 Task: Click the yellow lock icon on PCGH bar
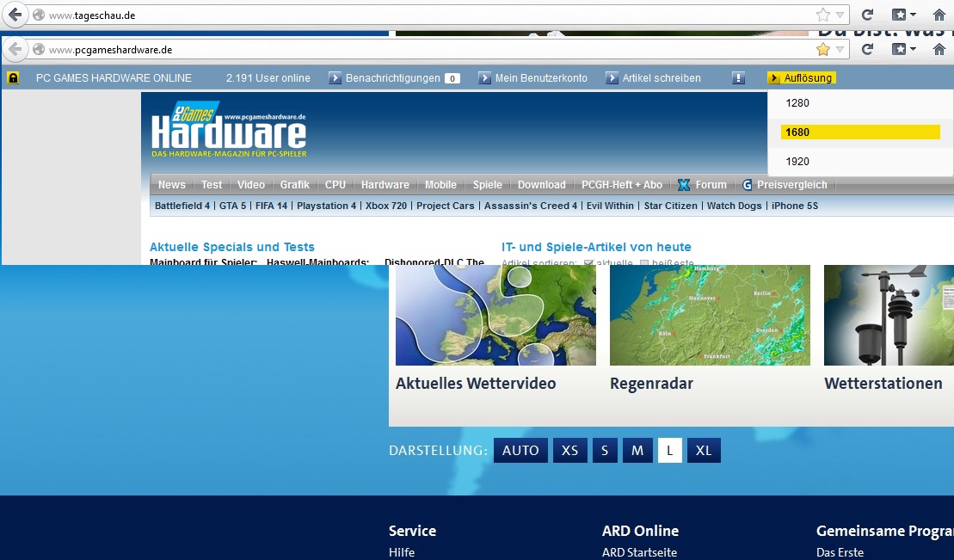click(x=13, y=78)
